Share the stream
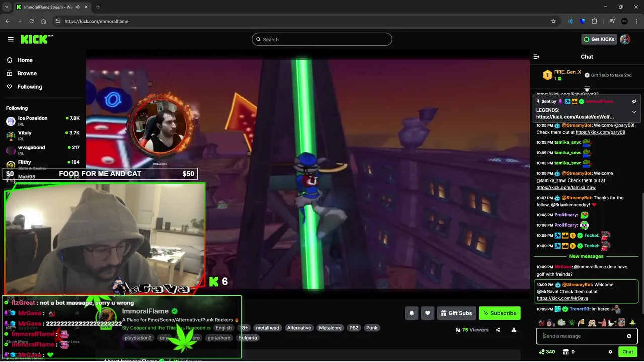 pos(498,330)
